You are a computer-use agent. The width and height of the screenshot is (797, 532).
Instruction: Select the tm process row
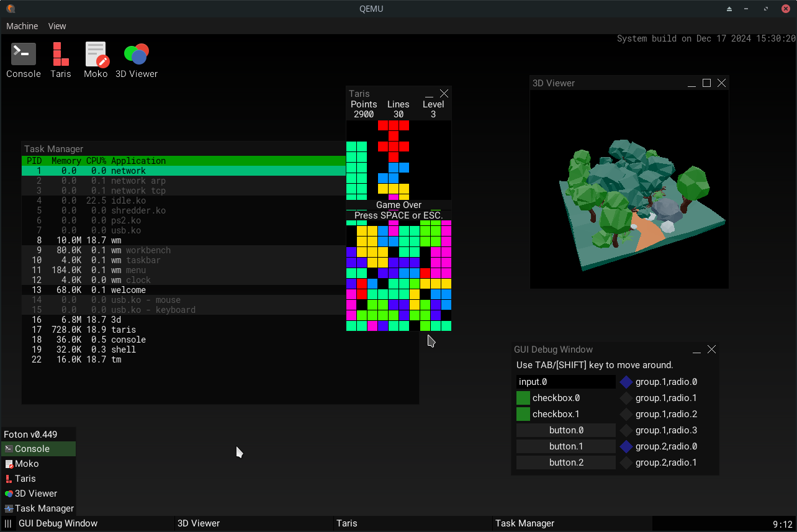(x=220, y=359)
